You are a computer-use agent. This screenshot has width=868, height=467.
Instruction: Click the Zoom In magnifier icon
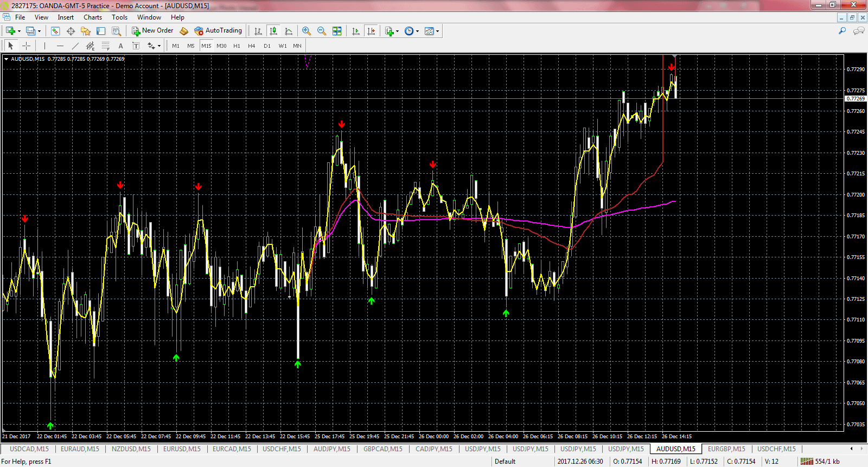coord(307,31)
